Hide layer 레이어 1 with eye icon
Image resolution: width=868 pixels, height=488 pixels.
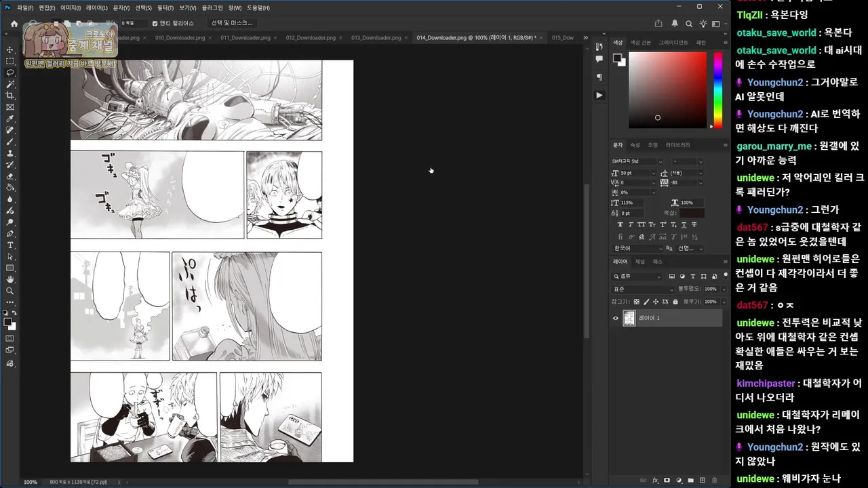[616, 318]
